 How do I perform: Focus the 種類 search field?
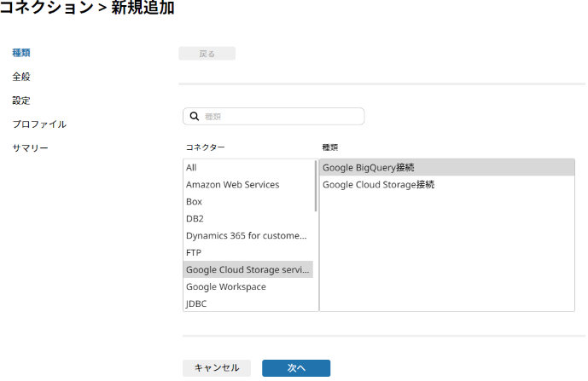pyautogui.click(x=274, y=116)
